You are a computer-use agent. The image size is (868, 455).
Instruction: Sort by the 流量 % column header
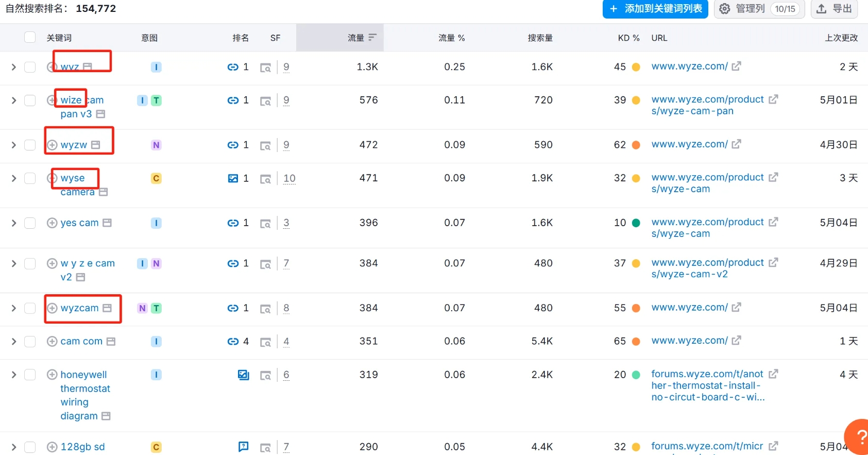451,38
